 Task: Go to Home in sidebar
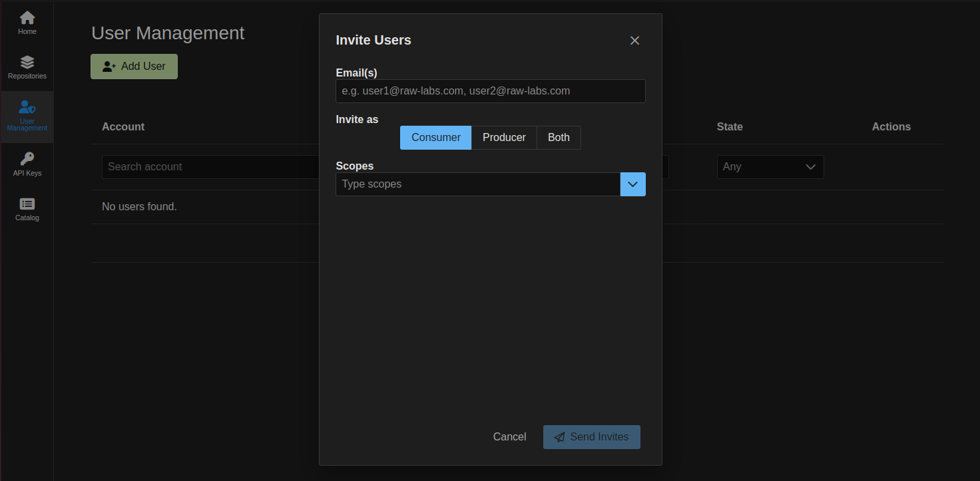click(27, 23)
